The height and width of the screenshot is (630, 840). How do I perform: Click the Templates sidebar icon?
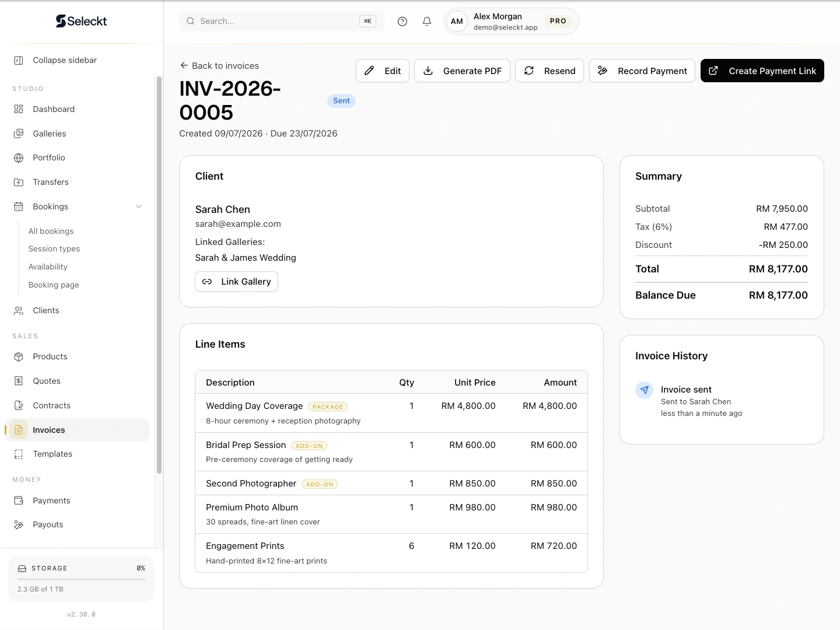tap(19, 454)
